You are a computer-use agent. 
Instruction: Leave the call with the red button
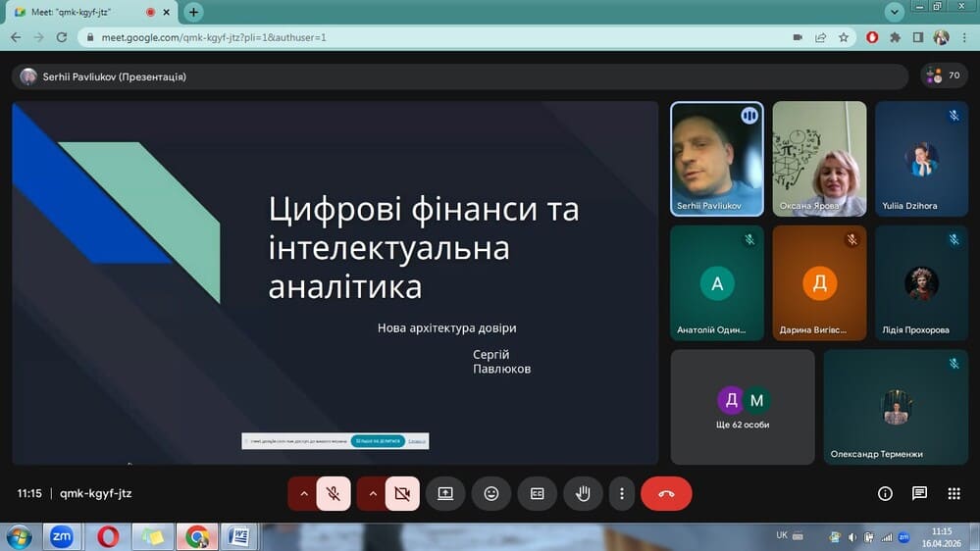coord(666,494)
